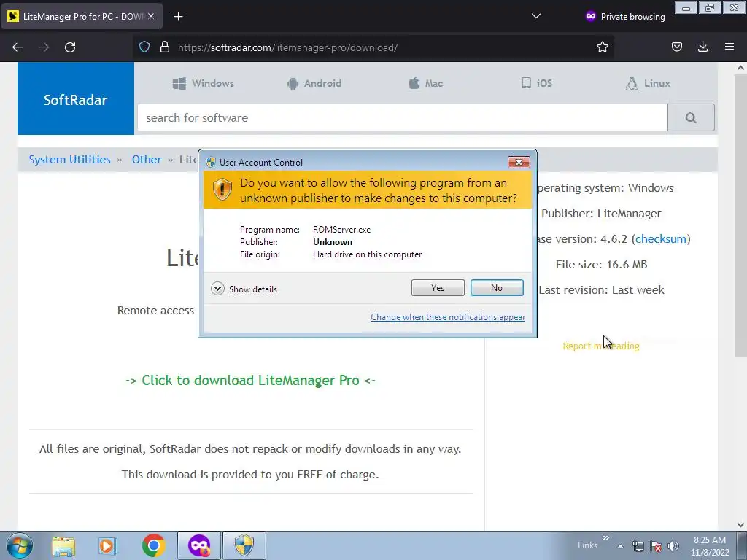Viewport: 747px width, 560px height.
Task: Click the SoftRadar logo
Action: (x=76, y=98)
